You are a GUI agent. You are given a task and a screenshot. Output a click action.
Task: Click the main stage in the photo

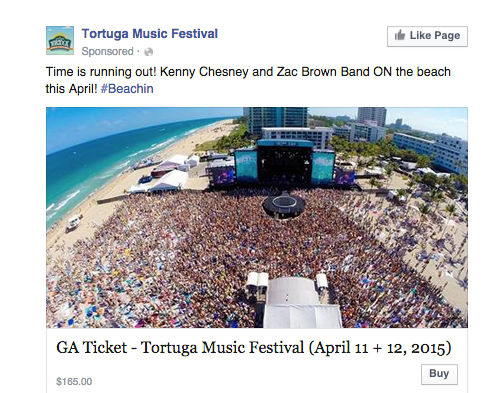[285, 165]
